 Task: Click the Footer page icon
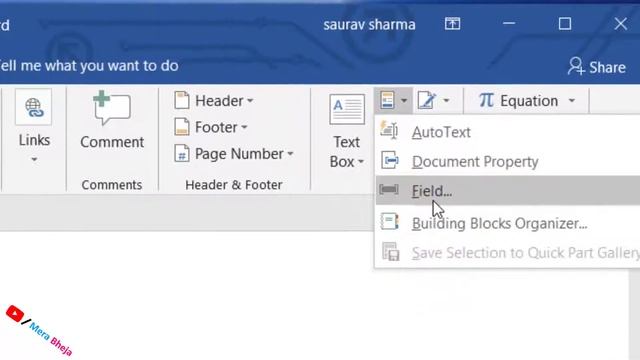(182, 127)
